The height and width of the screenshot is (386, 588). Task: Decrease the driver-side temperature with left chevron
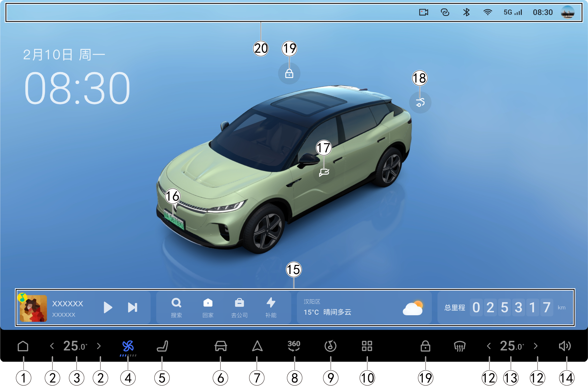52,346
